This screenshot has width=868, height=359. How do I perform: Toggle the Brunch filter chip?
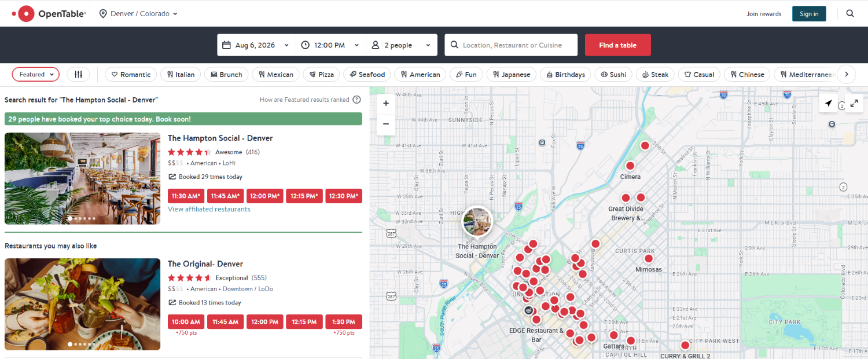pyautogui.click(x=226, y=74)
